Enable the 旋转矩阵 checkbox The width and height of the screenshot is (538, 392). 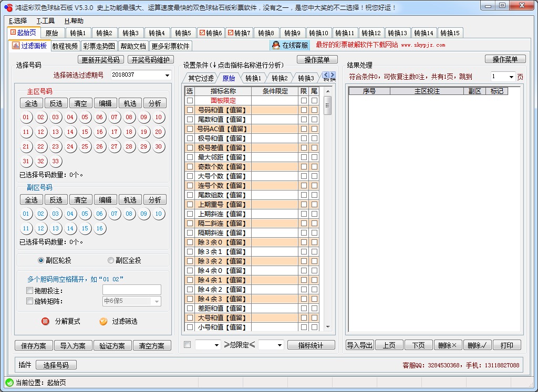[x=29, y=301]
